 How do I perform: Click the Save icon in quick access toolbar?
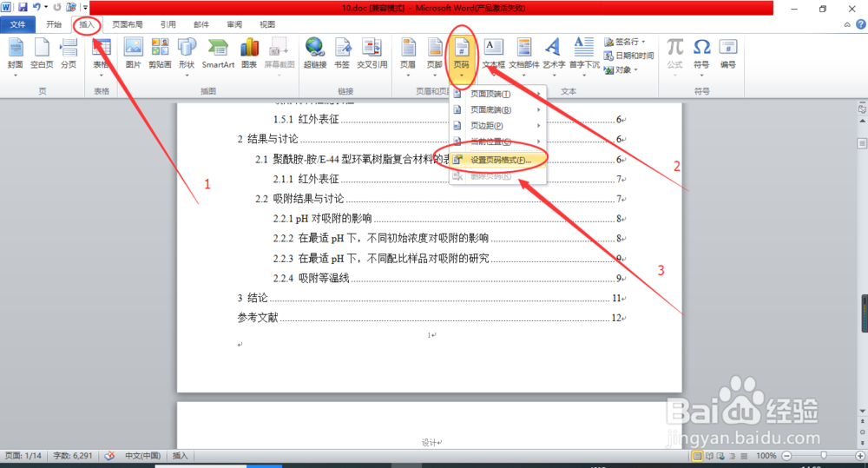(23, 7)
